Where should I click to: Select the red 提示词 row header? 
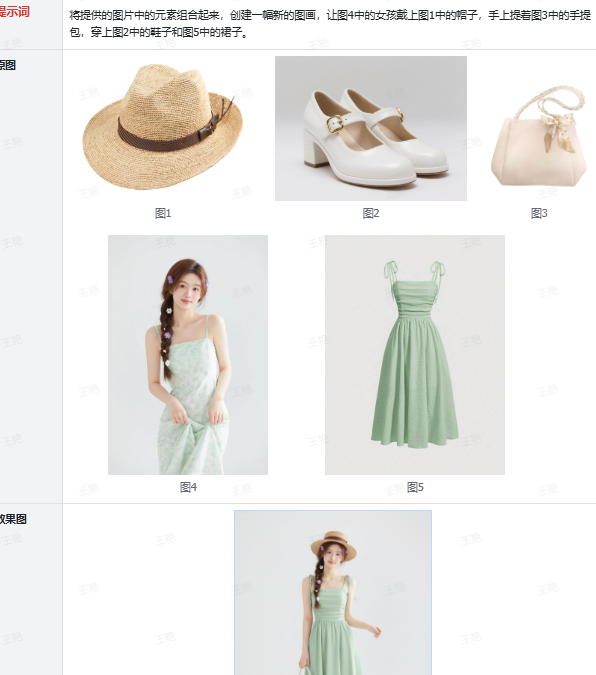[x=14, y=12]
